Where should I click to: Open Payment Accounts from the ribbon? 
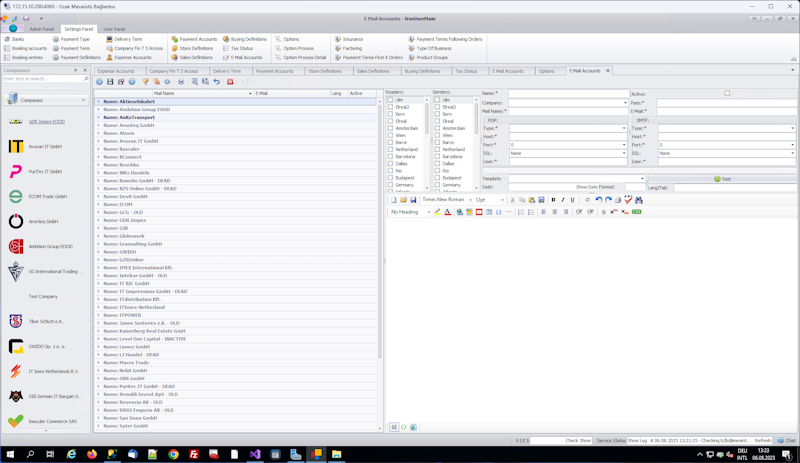click(194, 39)
